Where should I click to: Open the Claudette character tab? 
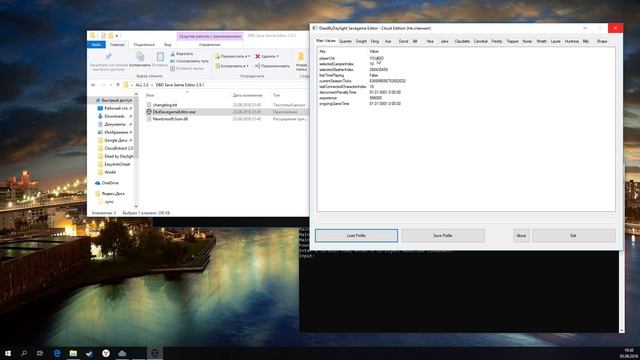pos(462,41)
